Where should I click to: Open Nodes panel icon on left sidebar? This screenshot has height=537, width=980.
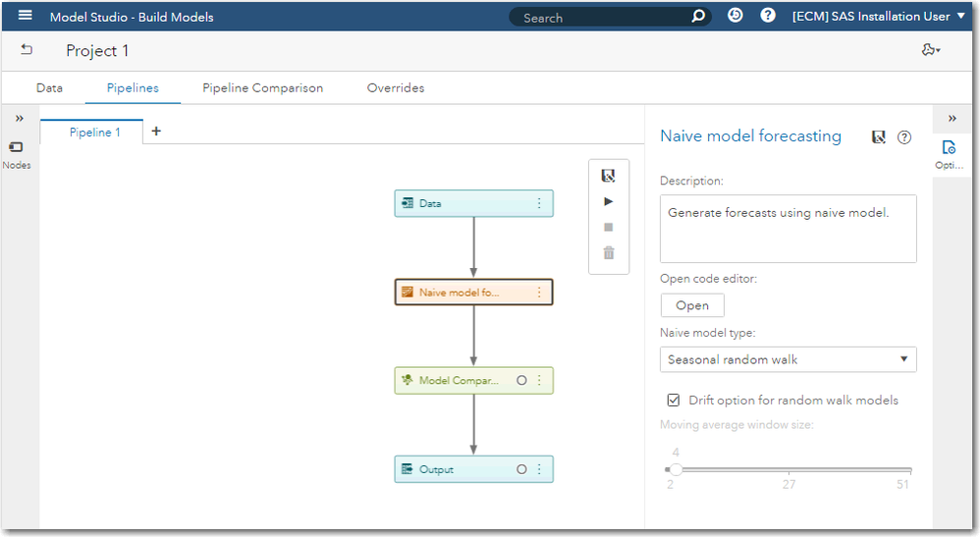[16, 147]
